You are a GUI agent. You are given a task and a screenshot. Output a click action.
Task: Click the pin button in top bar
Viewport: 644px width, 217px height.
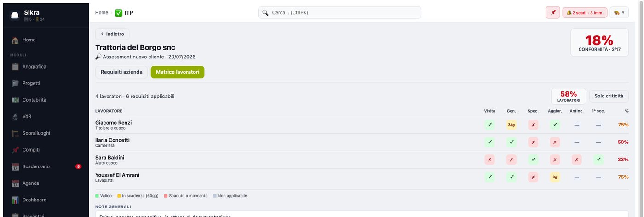pos(553,12)
